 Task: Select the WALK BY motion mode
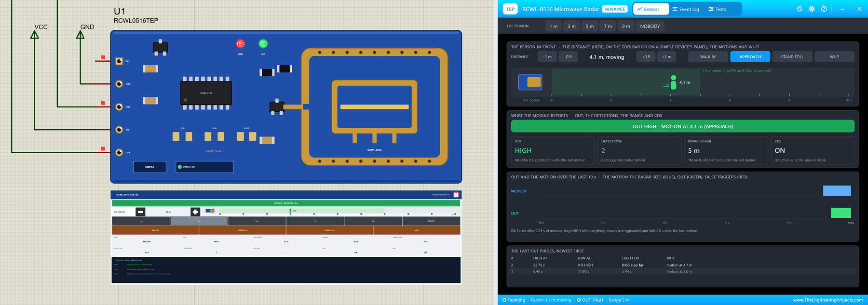point(708,57)
